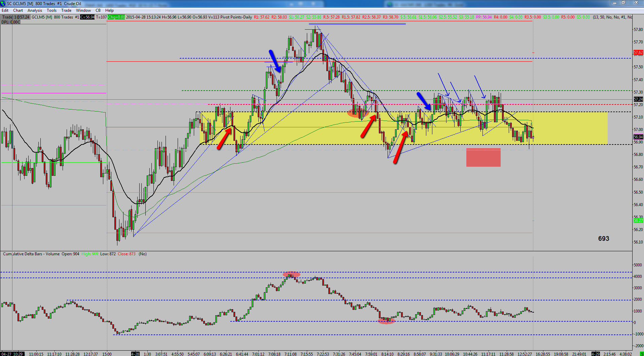Click the 'Low: 872' delta value
Viewport: 644px width, 356px height.
(x=108, y=254)
